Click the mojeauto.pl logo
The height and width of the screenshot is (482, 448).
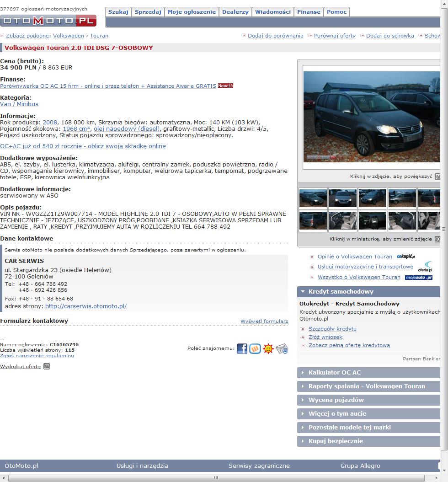coord(418,277)
